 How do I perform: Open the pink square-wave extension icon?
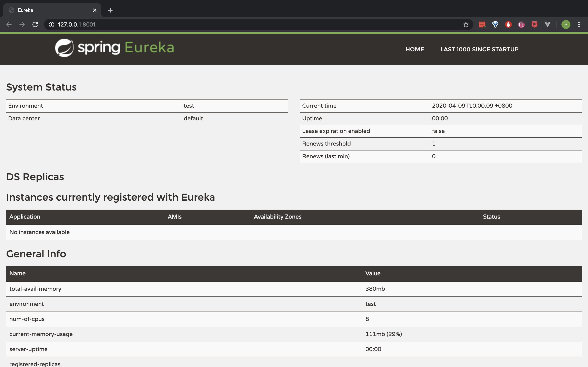pos(521,24)
